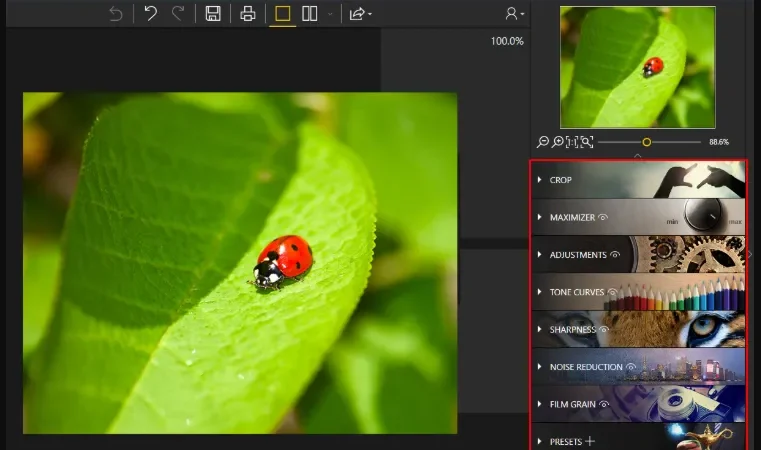The image size is (761, 450).
Task: Set zoom to 1:1 actual size
Action: pyautogui.click(x=572, y=142)
